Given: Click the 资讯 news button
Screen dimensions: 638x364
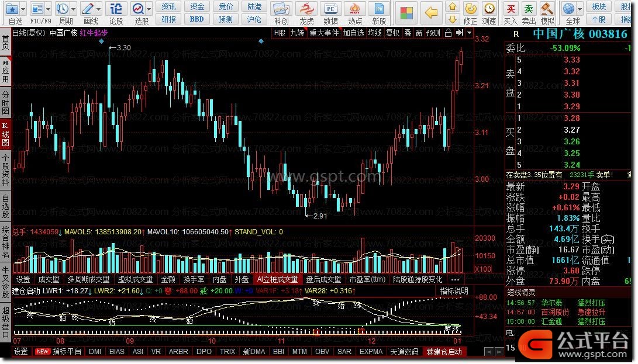Looking at the screenshot, I should click(x=168, y=6).
